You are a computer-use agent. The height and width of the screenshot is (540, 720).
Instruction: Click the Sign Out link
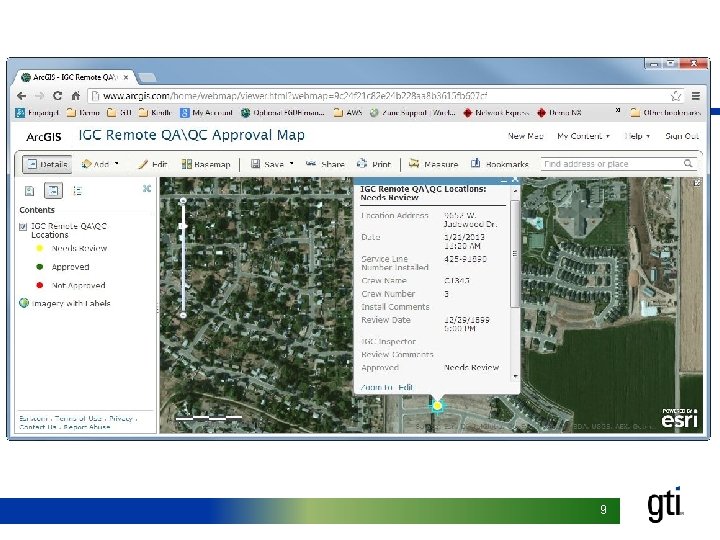click(x=682, y=136)
